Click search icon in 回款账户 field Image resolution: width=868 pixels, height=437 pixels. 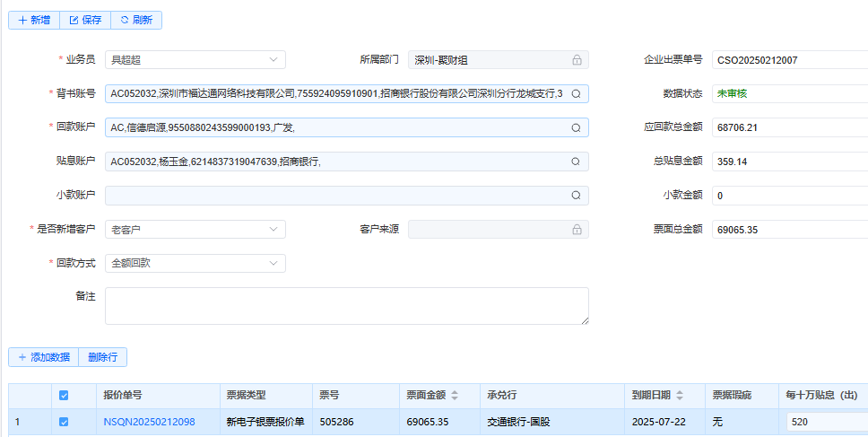click(576, 128)
